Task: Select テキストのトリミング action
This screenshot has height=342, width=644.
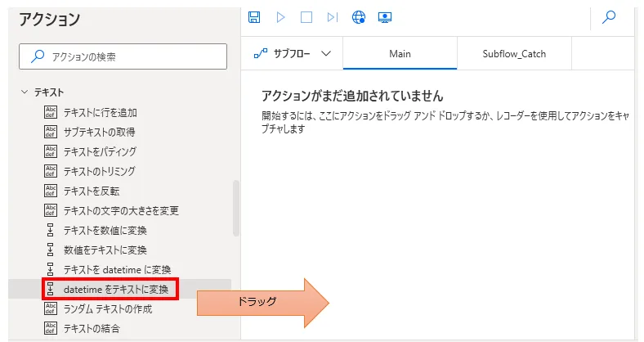Action: (99, 171)
